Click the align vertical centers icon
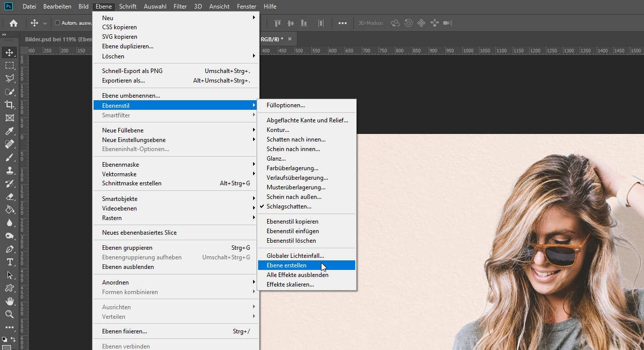Screen dimensions: 644x350 click(290, 23)
